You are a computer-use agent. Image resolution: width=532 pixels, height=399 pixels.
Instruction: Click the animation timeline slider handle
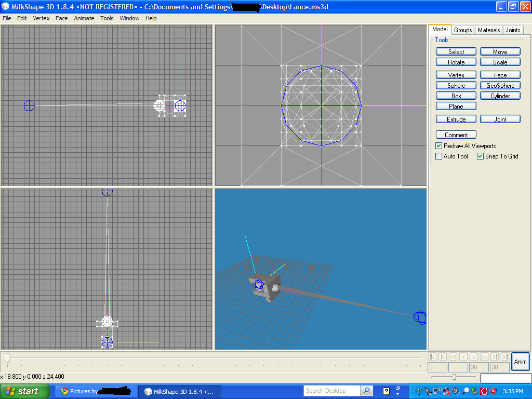7,357
